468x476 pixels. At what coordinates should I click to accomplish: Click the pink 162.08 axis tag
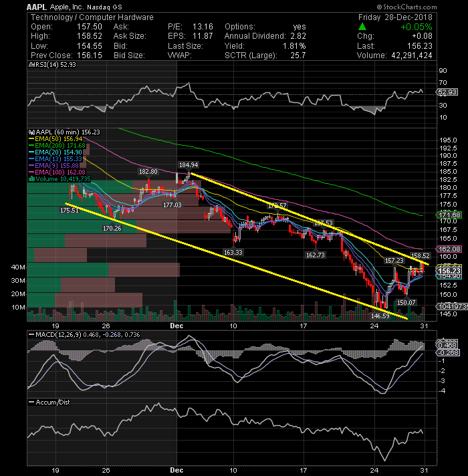[449, 249]
